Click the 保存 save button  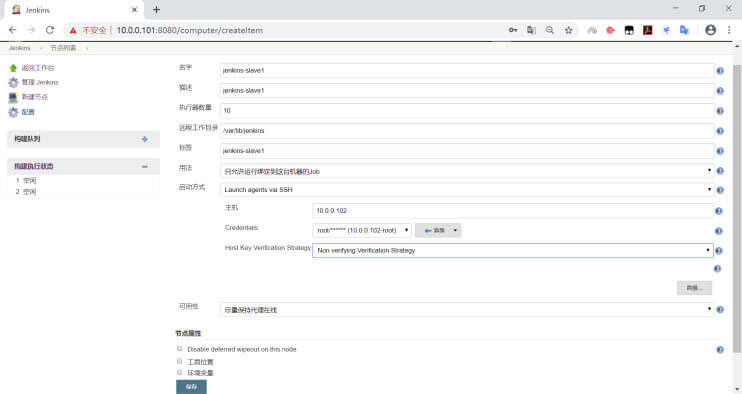coord(191,387)
